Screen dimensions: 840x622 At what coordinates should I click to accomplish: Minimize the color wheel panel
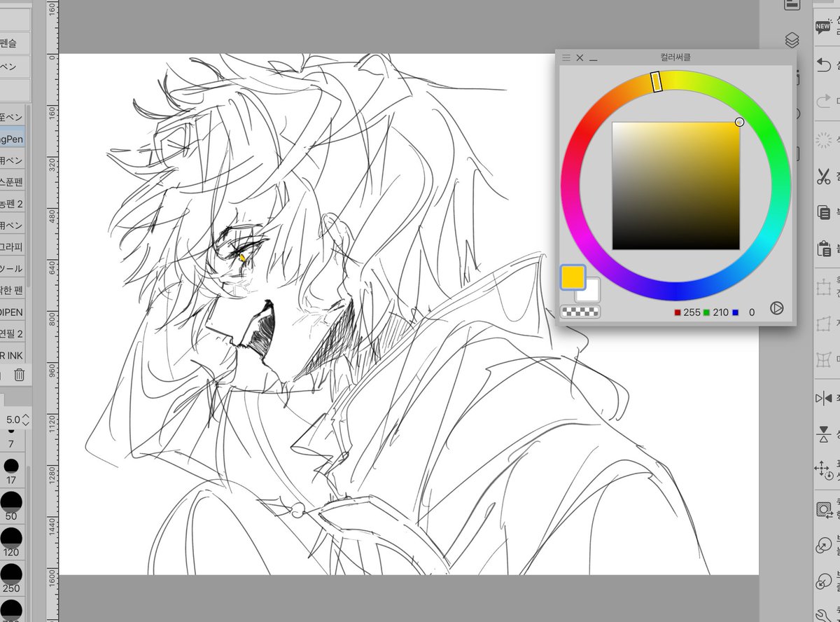(594, 60)
